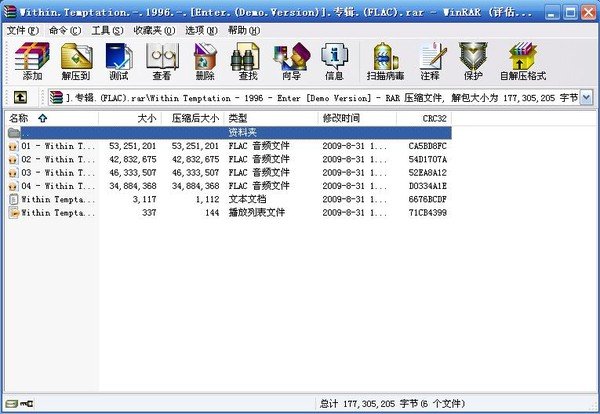Image resolution: width=600 pixels, height=414 pixels.
Task: Click the WinRAR title bar icon
Action: (9, 11)
